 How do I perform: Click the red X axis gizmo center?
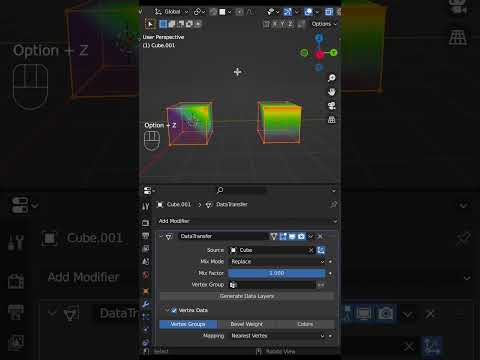(320, 55)
